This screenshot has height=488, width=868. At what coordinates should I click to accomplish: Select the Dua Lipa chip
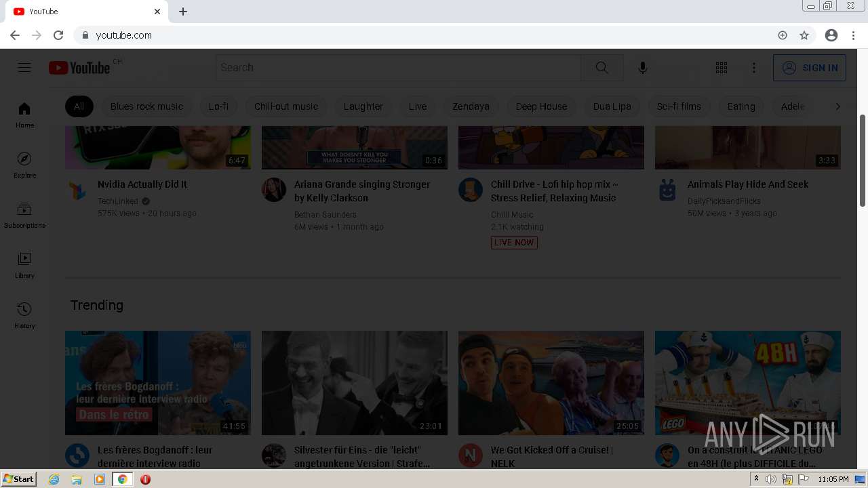612,106
